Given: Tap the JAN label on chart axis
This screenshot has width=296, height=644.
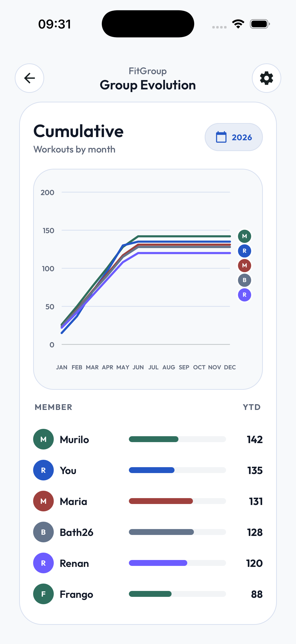Looking at the screenshot, I should pos(62,367).
